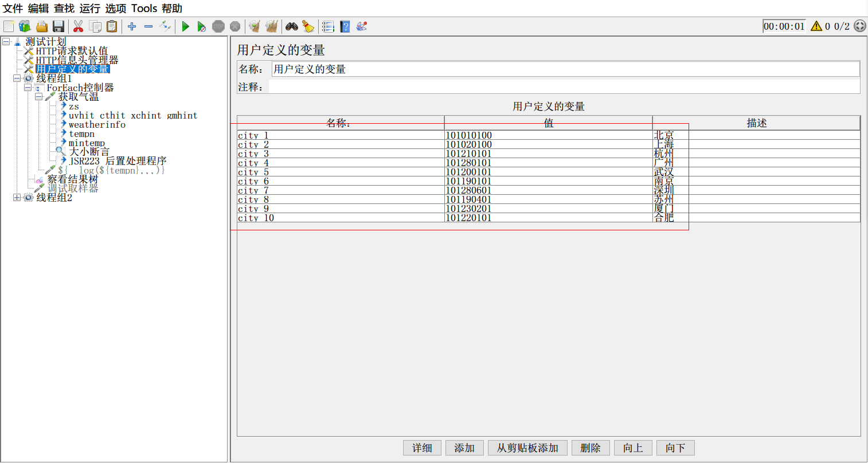The height and width of the screenshot is (463, 868).
Task: Select 察看结果树 in the tree
Action: tap(72, 179)
